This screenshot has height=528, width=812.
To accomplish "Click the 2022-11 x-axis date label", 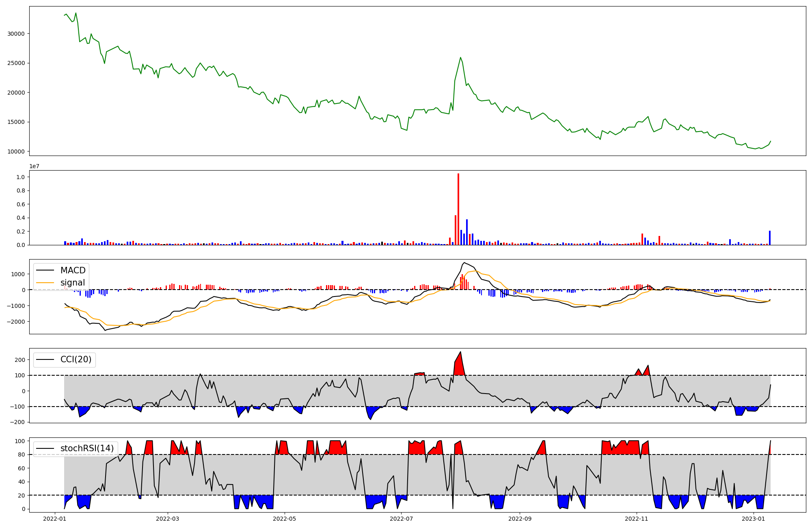I will pos(636,519).
